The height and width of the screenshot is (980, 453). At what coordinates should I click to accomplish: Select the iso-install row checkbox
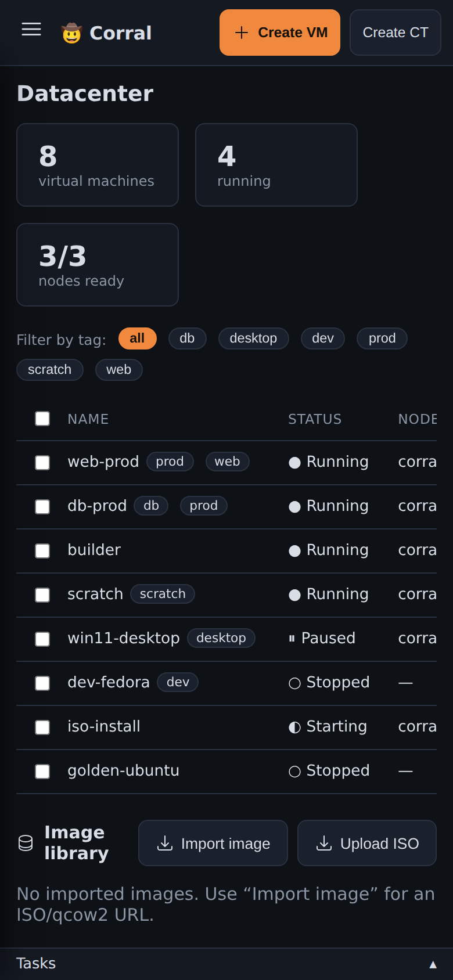(42, 727)
